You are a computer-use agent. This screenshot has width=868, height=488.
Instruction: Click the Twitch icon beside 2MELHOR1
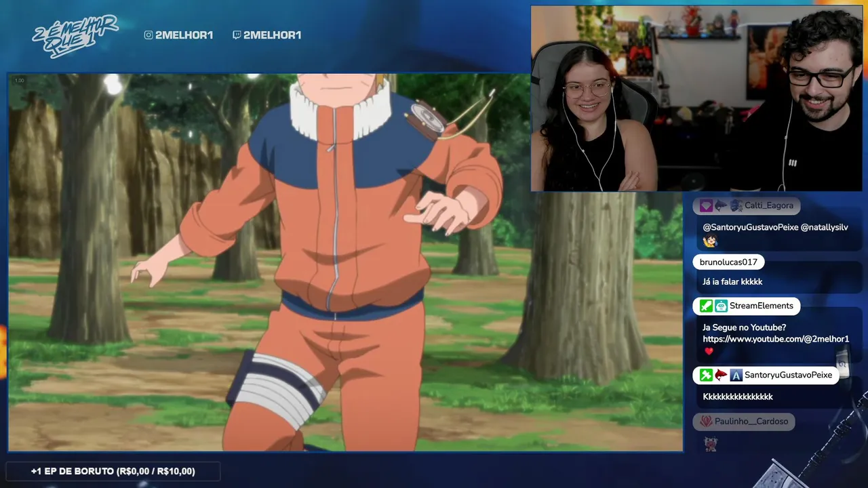[x=237, y=35]
